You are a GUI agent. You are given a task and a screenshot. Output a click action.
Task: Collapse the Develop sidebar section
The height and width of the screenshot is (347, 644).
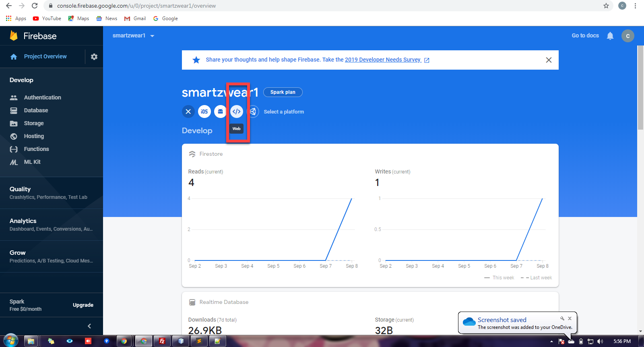coord(21,80)
